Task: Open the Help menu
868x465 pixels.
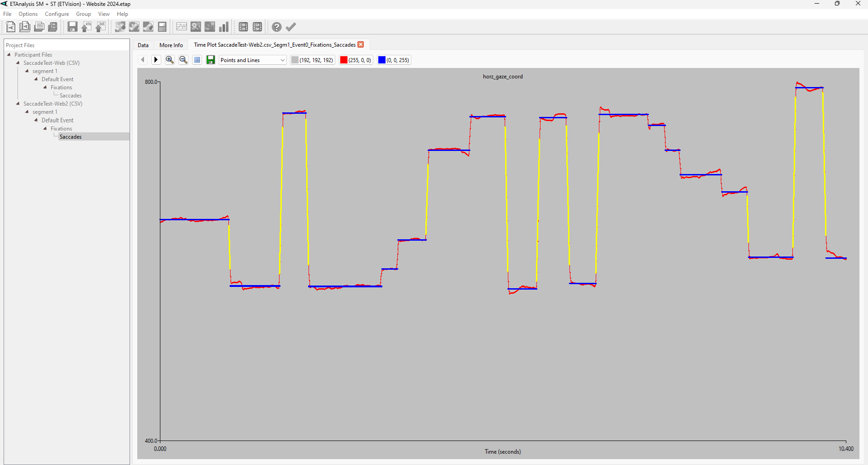Action: pos(122,14)
